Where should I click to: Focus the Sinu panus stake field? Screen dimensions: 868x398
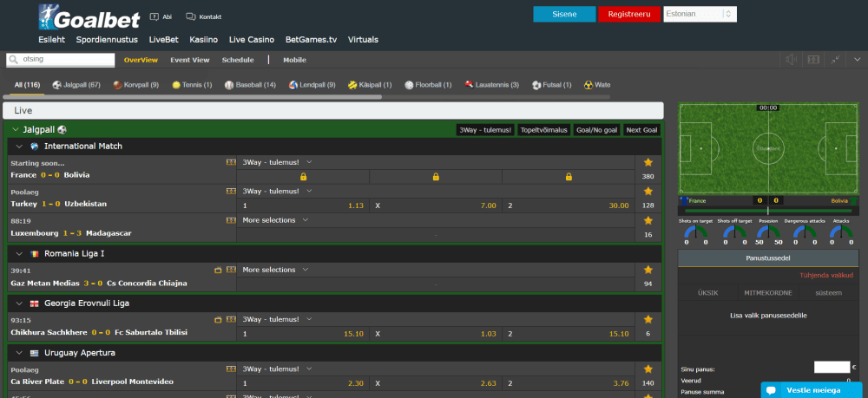(x=832, y=368)
